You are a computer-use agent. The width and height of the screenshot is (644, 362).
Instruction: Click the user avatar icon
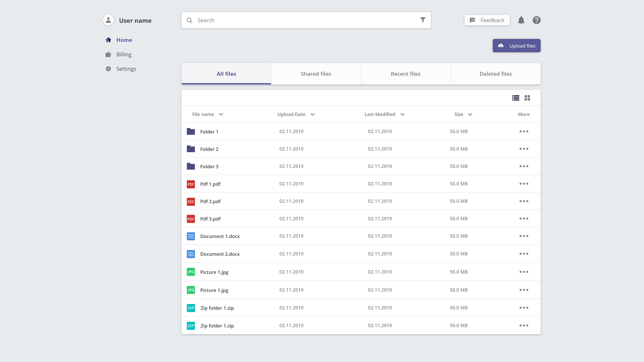point(108,20)
